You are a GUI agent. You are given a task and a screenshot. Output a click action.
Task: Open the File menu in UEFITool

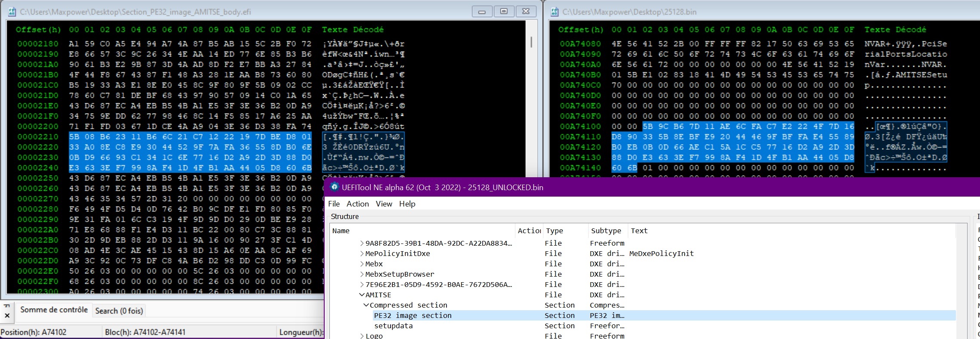(x=334, y=204)
